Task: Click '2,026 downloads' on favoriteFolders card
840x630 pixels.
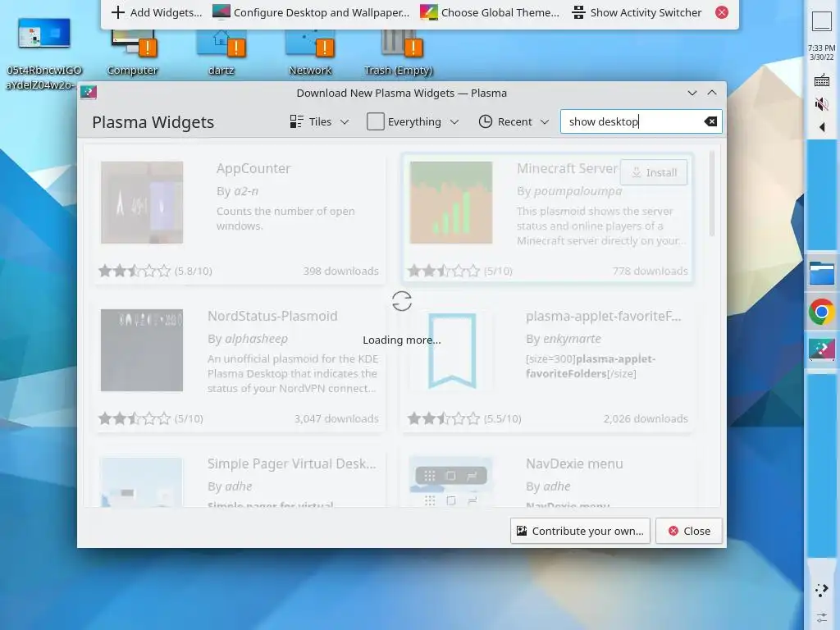Action: 646,419
